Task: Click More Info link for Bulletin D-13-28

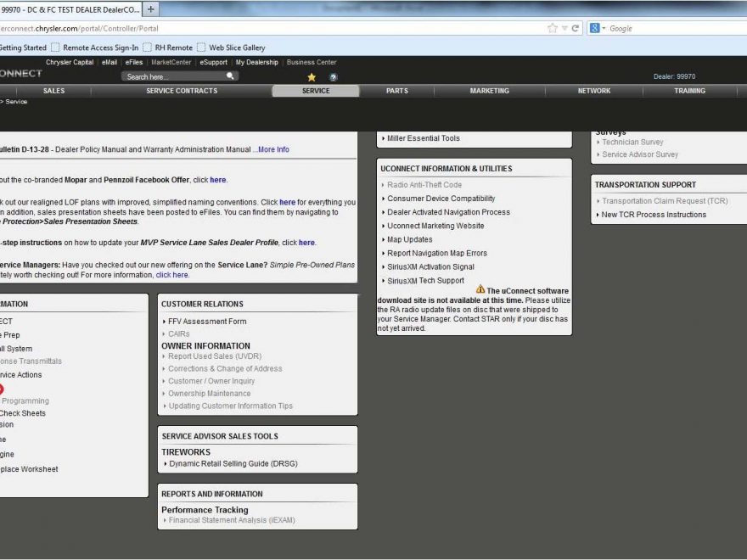Action: coord(274,149)
